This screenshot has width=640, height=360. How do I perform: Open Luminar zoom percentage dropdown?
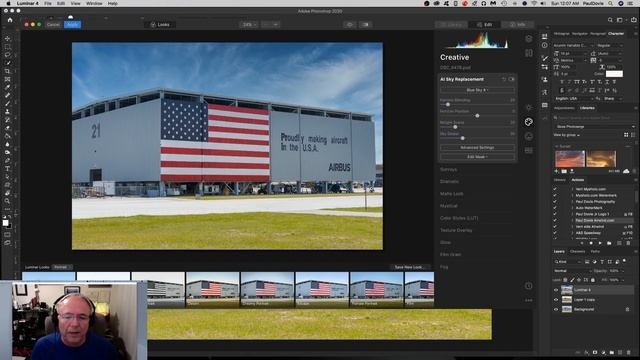point(249,24)
